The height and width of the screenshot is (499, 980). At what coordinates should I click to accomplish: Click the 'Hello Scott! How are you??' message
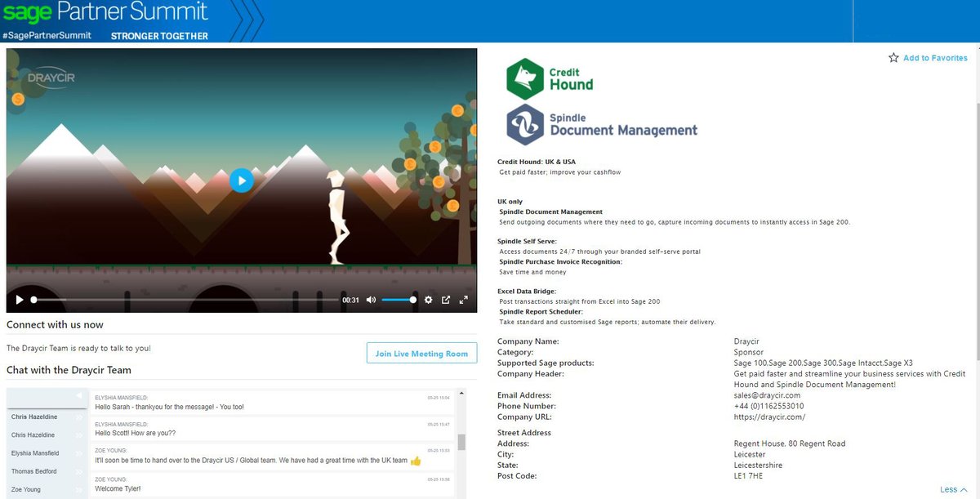(135, 433)
